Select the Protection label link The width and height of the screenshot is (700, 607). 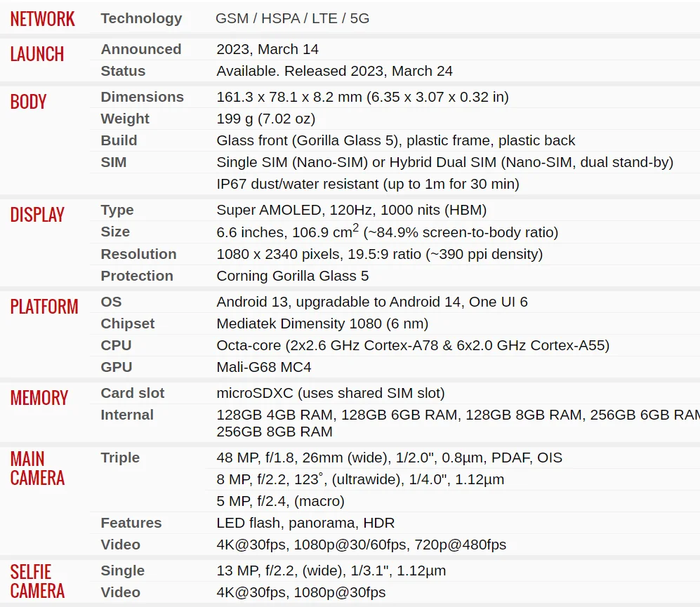coord(137,276)
